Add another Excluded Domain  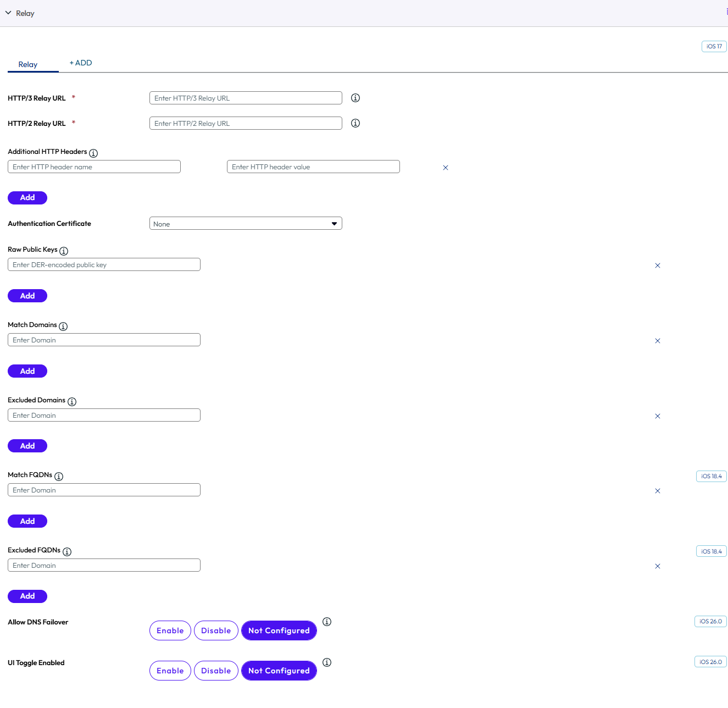coord(27,446)
